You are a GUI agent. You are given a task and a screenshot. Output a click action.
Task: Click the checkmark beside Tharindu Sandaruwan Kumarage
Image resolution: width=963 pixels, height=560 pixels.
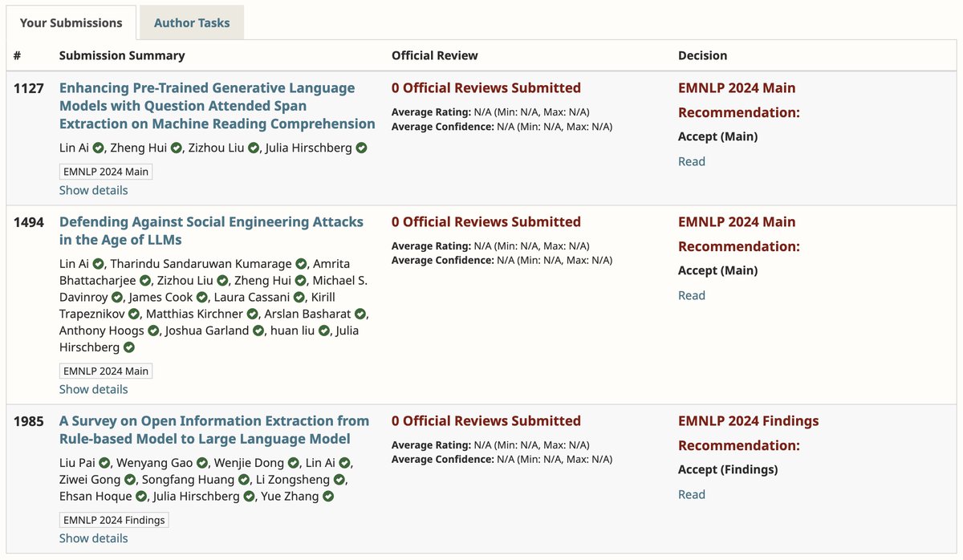299,262
